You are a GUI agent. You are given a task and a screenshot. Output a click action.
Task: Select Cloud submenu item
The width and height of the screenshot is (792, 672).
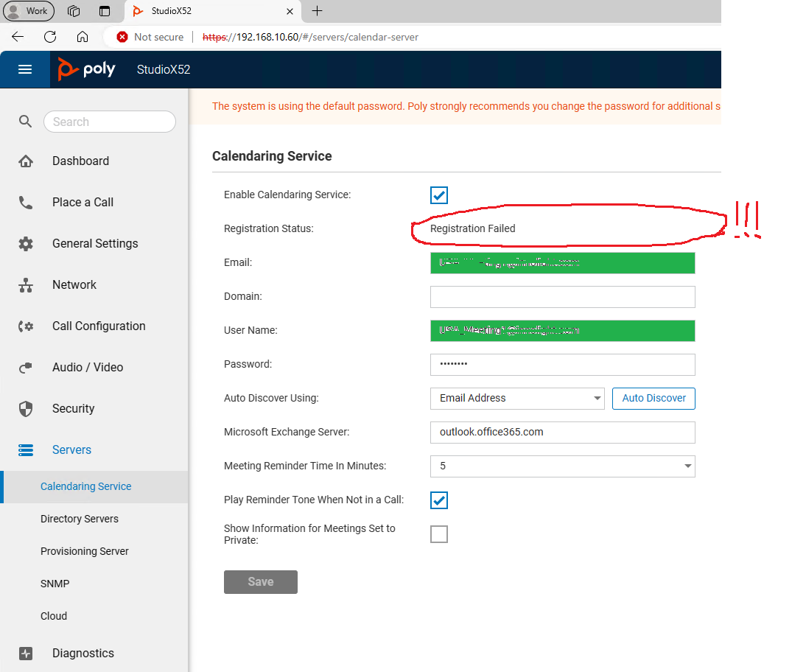(54, 616)
